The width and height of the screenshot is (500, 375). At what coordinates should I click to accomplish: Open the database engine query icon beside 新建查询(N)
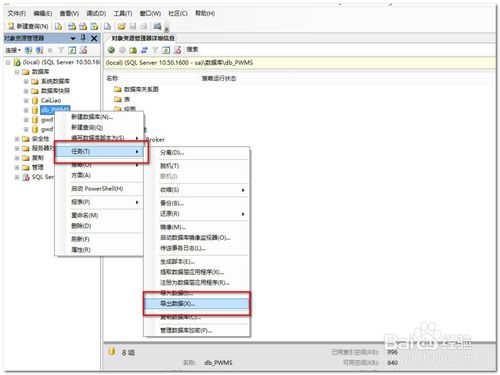(x=59, y=26)
